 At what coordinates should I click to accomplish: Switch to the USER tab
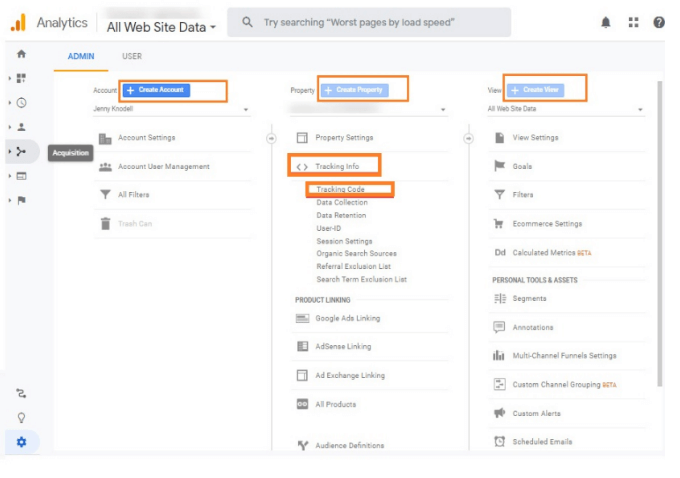(131, 57)
